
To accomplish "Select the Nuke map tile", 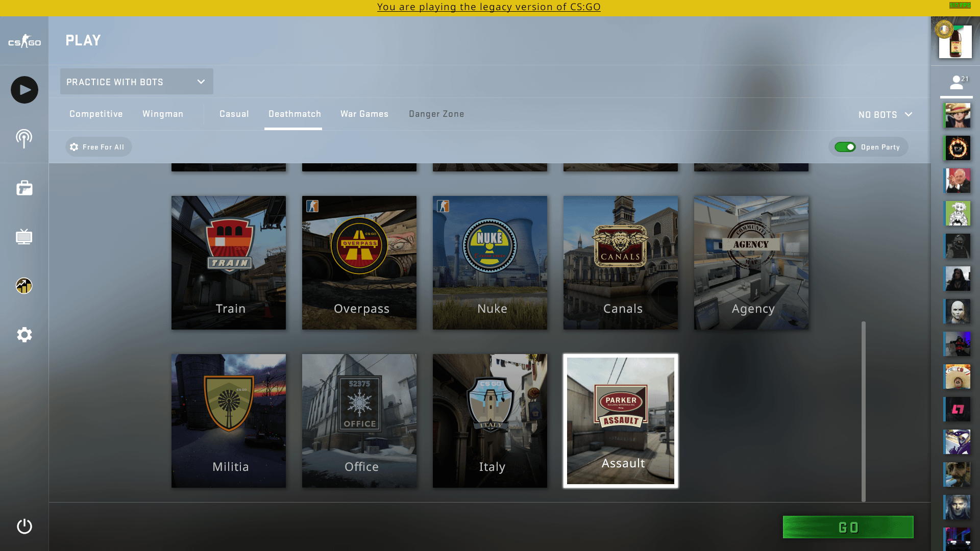I will tap(490, 263).
